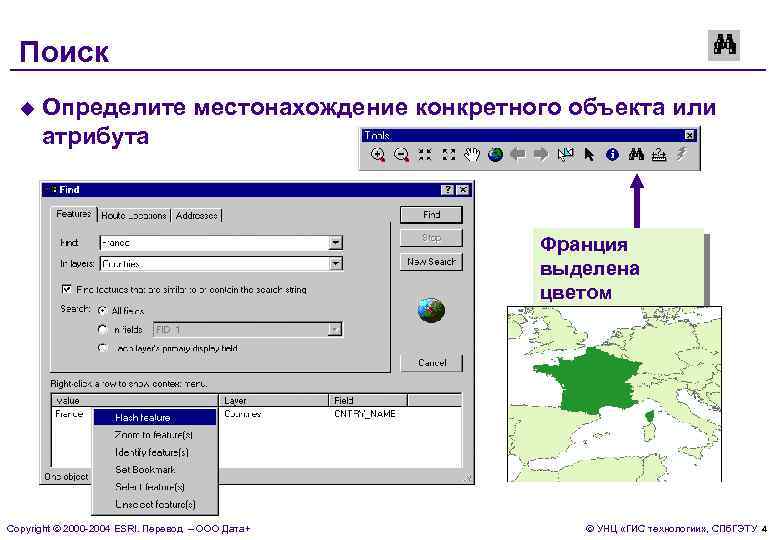Click the Cancel button
780x540 pixels.
(431, 363)
